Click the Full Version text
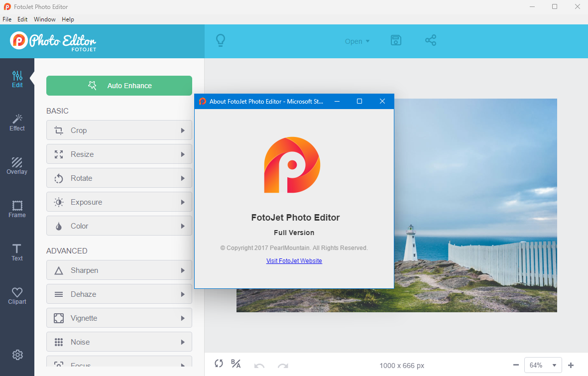Screen dimensions: 588x376 pyautogui.click(x=294, y=233)
